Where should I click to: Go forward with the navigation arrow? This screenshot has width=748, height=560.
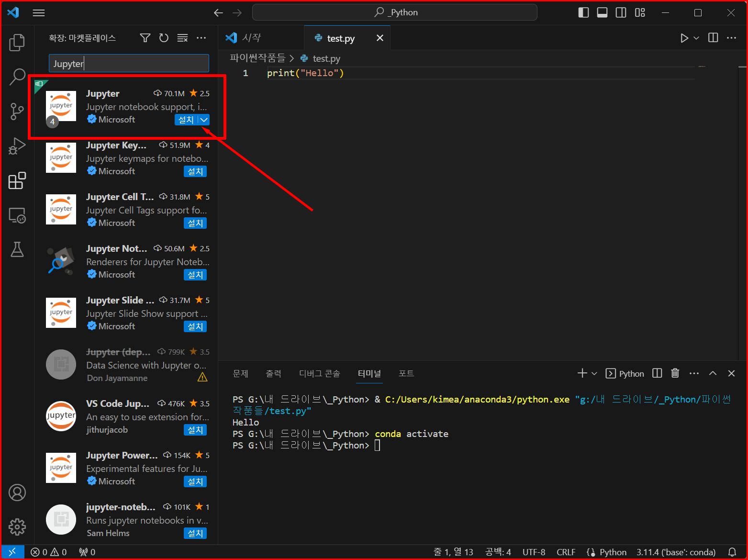coord(237,13)
